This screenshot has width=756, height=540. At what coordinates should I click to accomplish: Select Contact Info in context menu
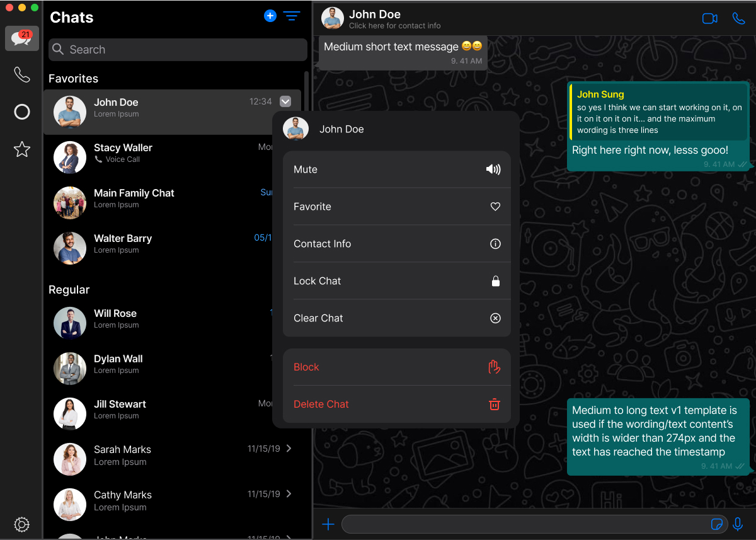[397, 244]
